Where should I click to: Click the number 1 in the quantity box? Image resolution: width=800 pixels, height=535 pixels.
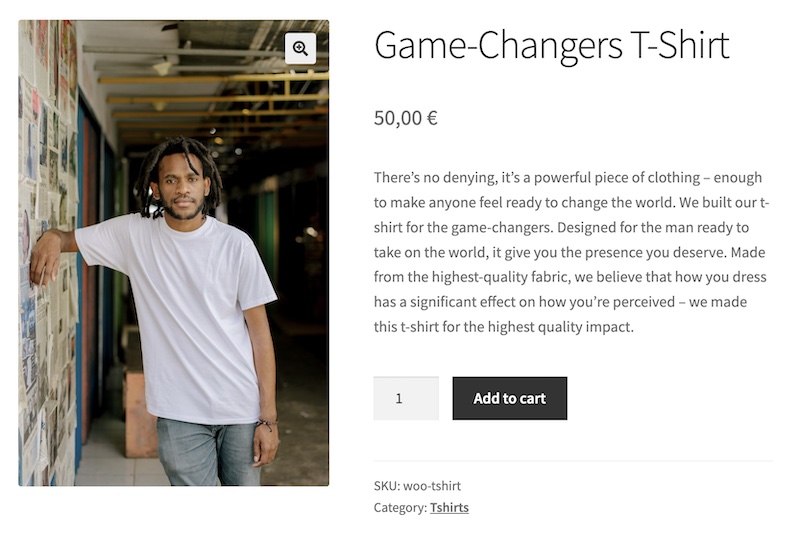coord(399,398)
